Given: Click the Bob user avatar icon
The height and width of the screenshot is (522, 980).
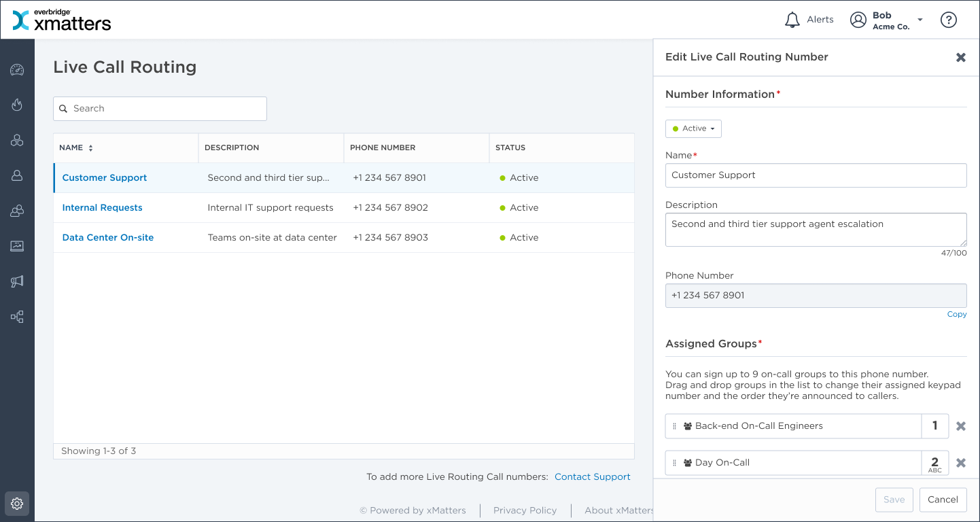Looking at the screenshot, I should [x=858, y=20].
